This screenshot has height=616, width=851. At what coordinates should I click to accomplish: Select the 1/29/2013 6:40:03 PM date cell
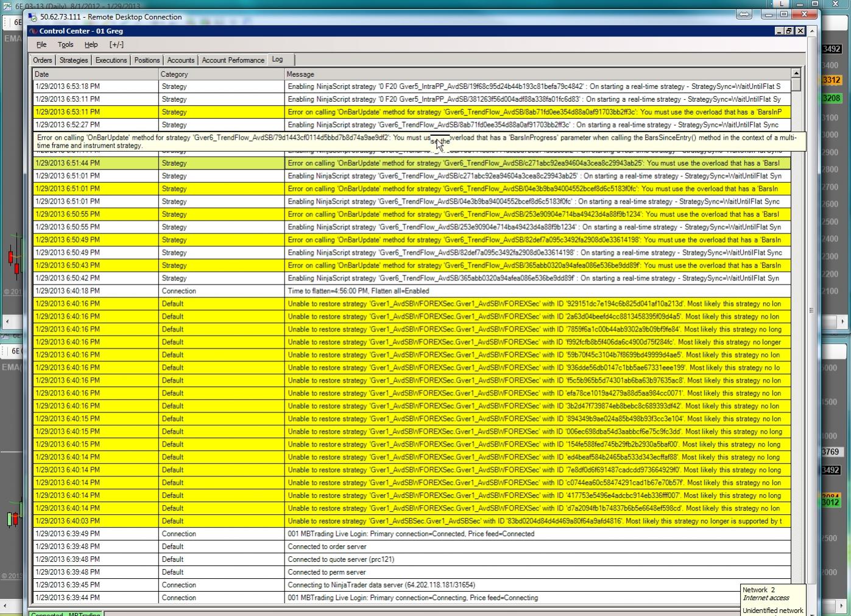pyautogui.click(x=96, y=522)
